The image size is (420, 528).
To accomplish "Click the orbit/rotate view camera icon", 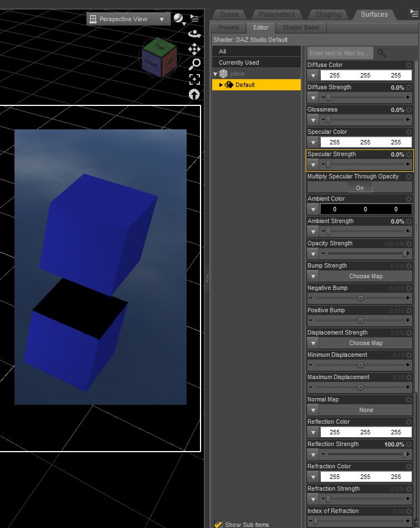I will (x=194, y=34).
